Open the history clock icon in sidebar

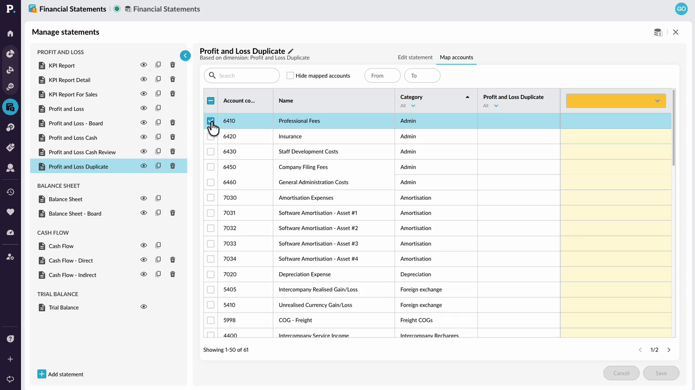[x=10, y=192]
